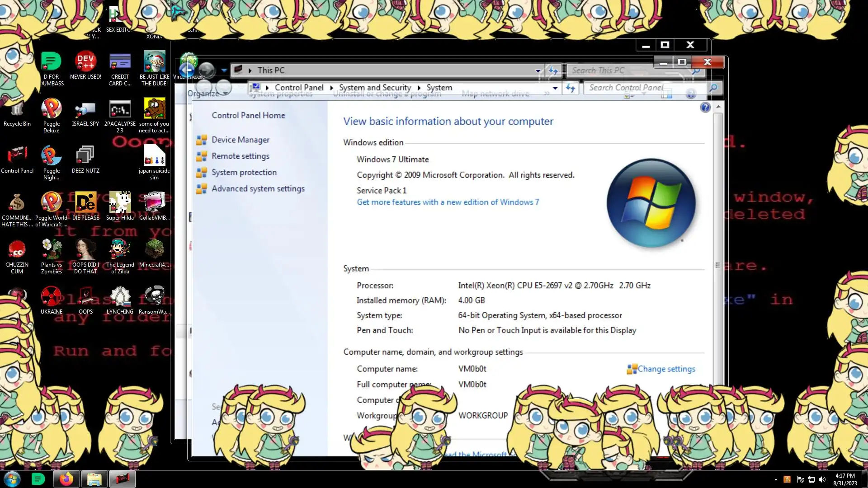868x488 pixels.
Task: Open File Explorer taskbar icon
Action: point(94,479)
